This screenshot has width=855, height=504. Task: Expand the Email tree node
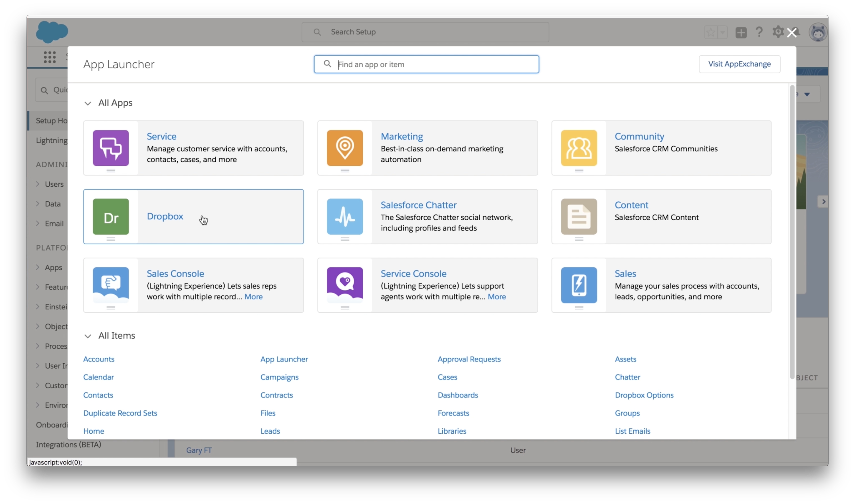[38, 223]
